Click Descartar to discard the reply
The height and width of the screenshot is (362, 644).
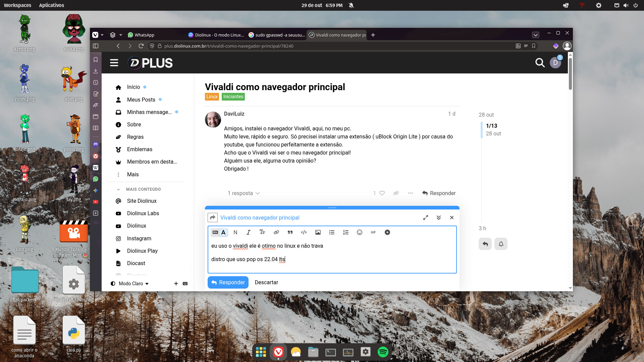(x=266, y=282)
